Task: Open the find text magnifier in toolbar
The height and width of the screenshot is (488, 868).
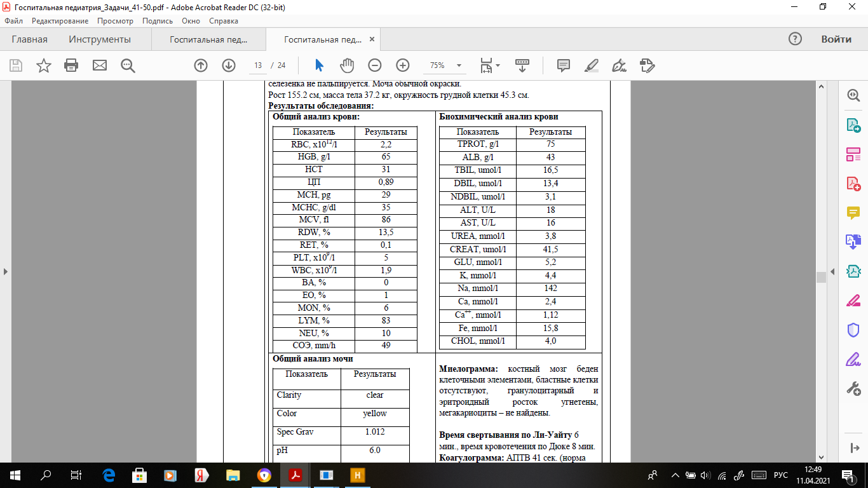Action: click(x=128, y=65)
